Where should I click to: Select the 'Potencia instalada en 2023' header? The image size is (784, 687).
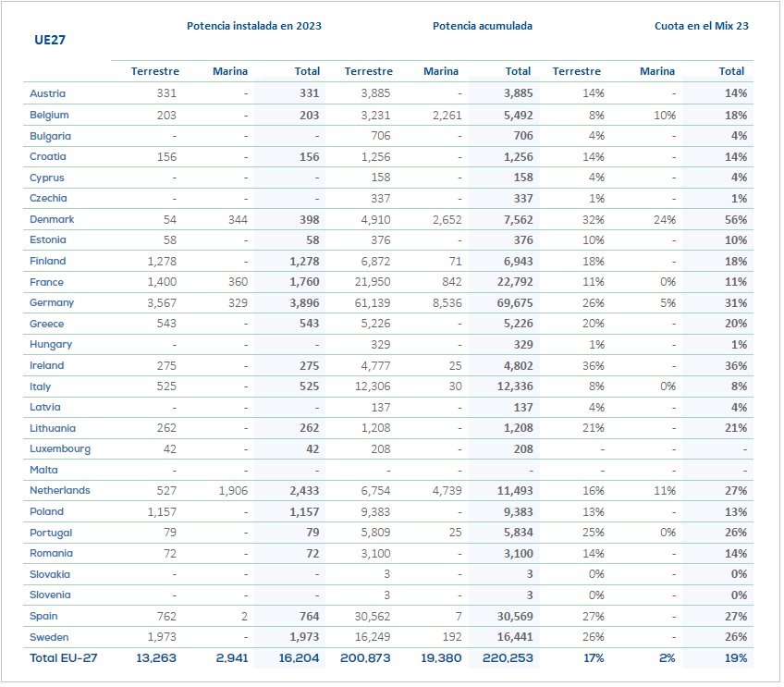[x=255, y=26]
